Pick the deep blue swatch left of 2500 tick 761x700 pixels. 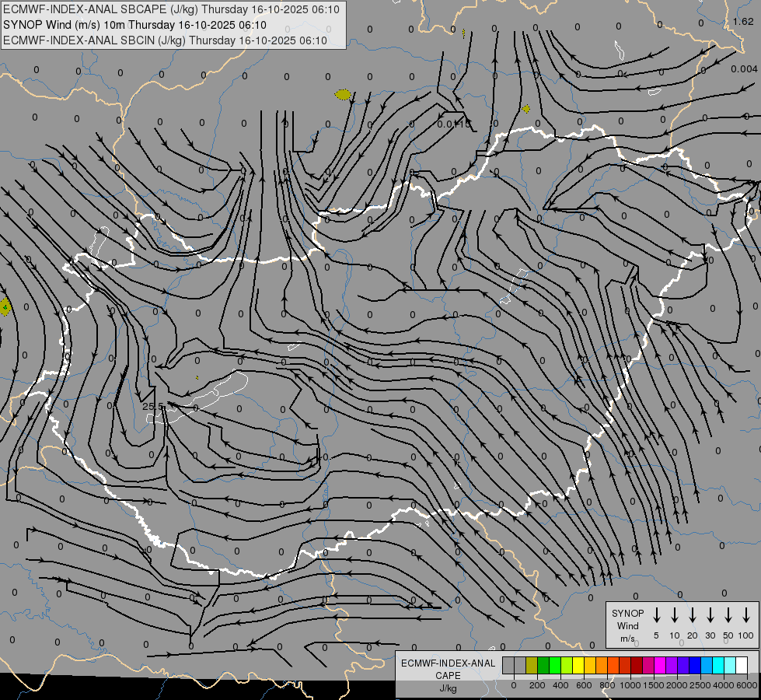tap(694, 665)
